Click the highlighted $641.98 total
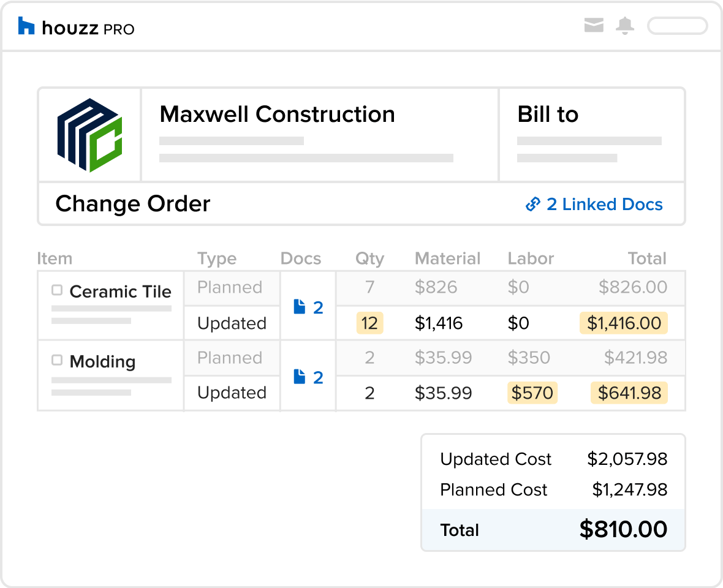This screenshot has width=723, height=588. pyautogui.click(x=629, y=393)
